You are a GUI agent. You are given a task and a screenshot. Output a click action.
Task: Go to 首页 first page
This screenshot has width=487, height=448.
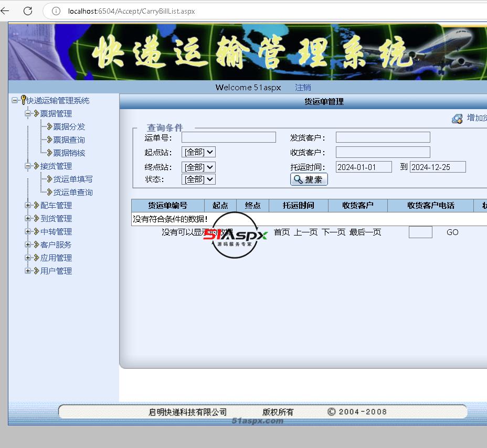pos(282,232)
